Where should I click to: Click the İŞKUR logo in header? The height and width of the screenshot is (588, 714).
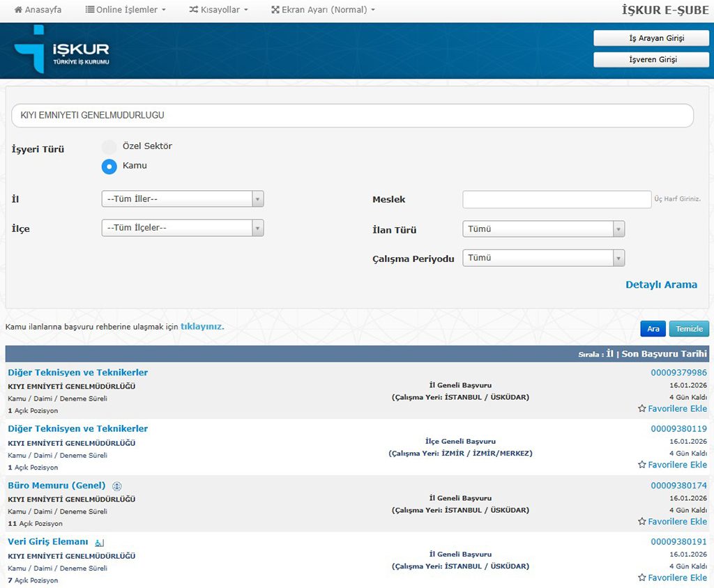pyautogui.click(x=61, y=50)
